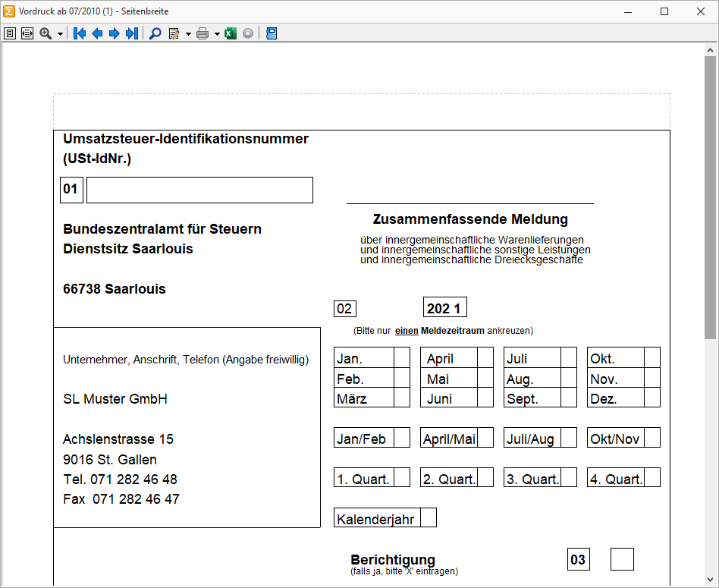
Task: Click the '66738 Saarlouis' line
Action: tap(115, 289)
